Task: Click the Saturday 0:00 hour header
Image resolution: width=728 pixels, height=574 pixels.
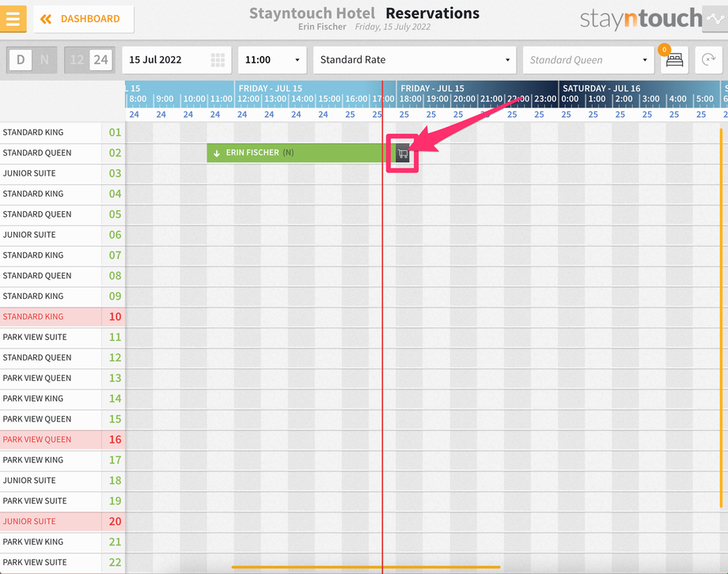Action: pyautogui.click(x=571, y=100)
